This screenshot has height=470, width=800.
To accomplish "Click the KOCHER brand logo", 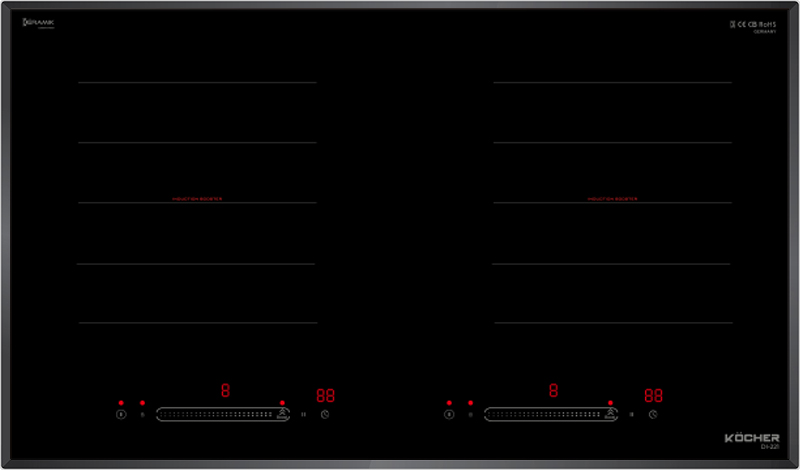I will point(744,438).
